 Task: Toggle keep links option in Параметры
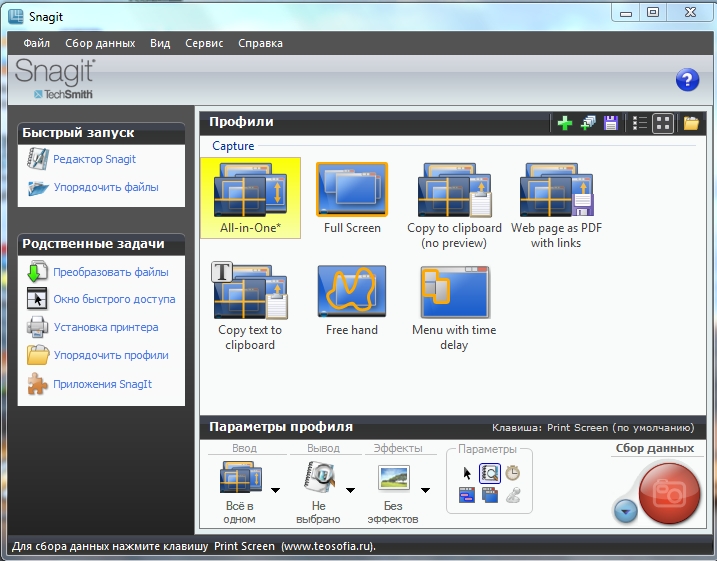point(466,495)
